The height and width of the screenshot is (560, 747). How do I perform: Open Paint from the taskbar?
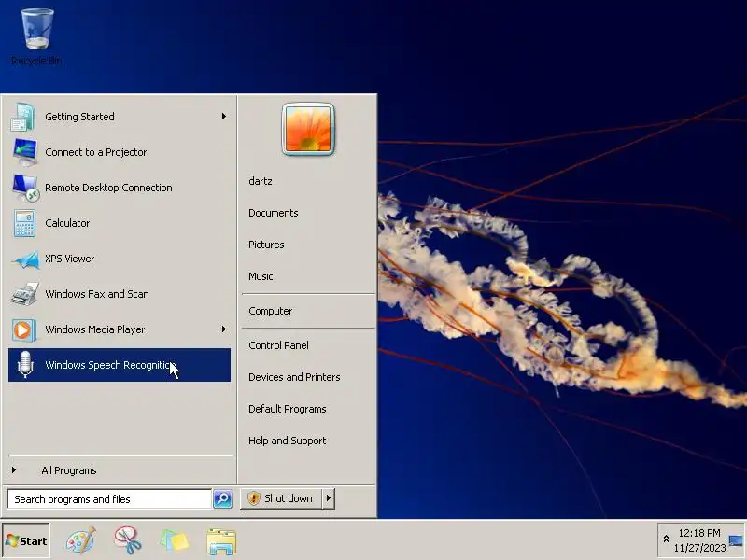click(x=81, y=541)
